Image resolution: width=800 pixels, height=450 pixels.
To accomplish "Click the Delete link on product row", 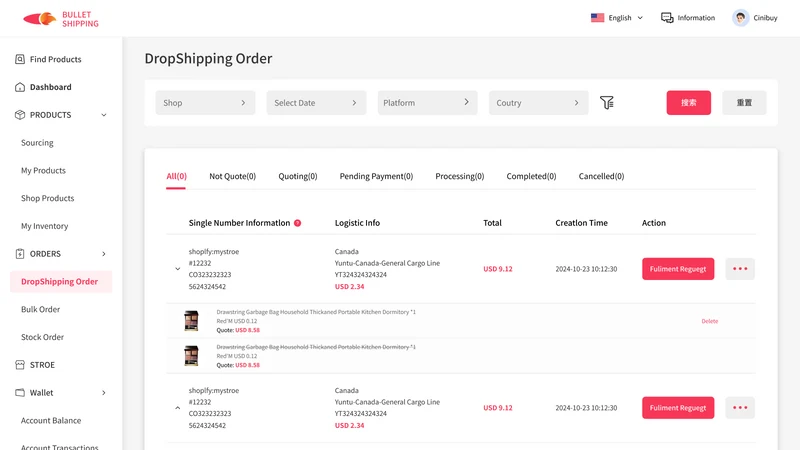I will [710, 321].
